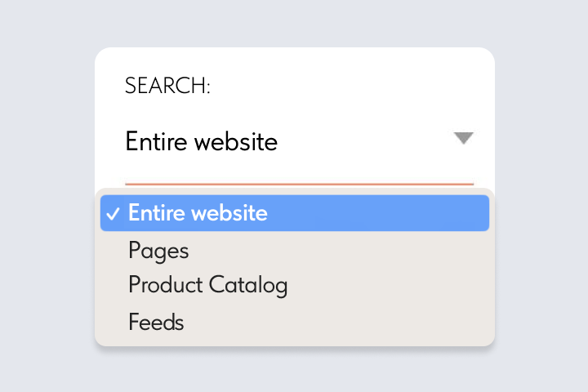Click blank area right of Product Catalog
Image resolution: width=588 pixels, height=392 pixels.
click(x=386, y=285)
